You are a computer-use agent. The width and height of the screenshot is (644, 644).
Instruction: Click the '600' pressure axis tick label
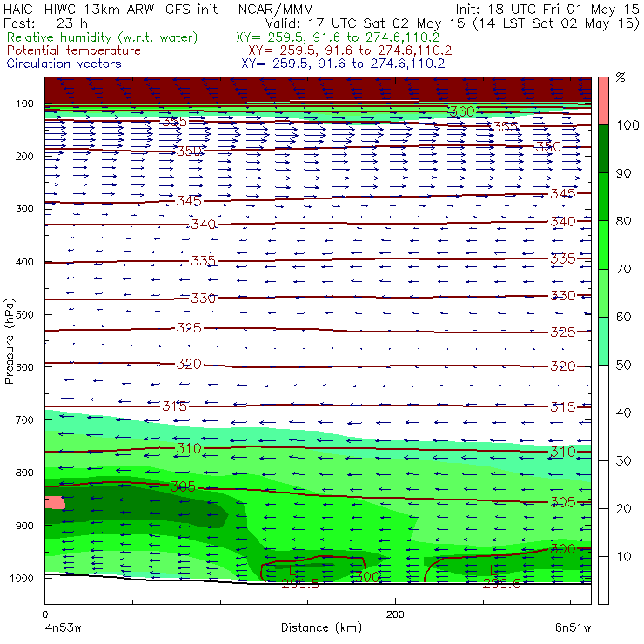point(24,367)
